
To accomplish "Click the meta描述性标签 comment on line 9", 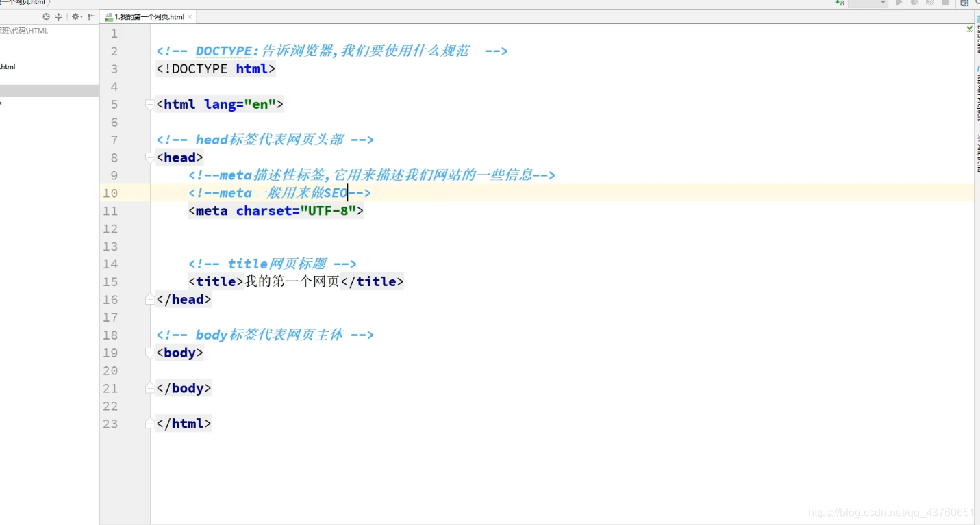I will click(372, 176).
